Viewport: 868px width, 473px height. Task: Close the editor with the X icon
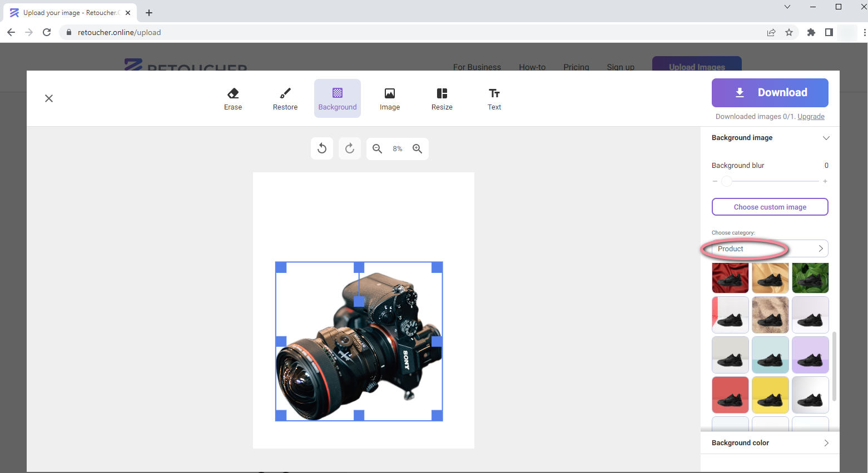pos(49,98)
